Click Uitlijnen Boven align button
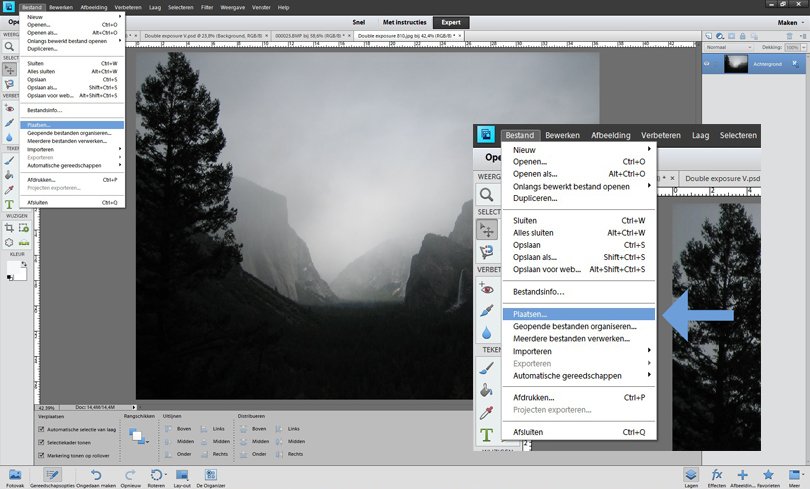Screen dimensions: 810x489 point(178,429)
